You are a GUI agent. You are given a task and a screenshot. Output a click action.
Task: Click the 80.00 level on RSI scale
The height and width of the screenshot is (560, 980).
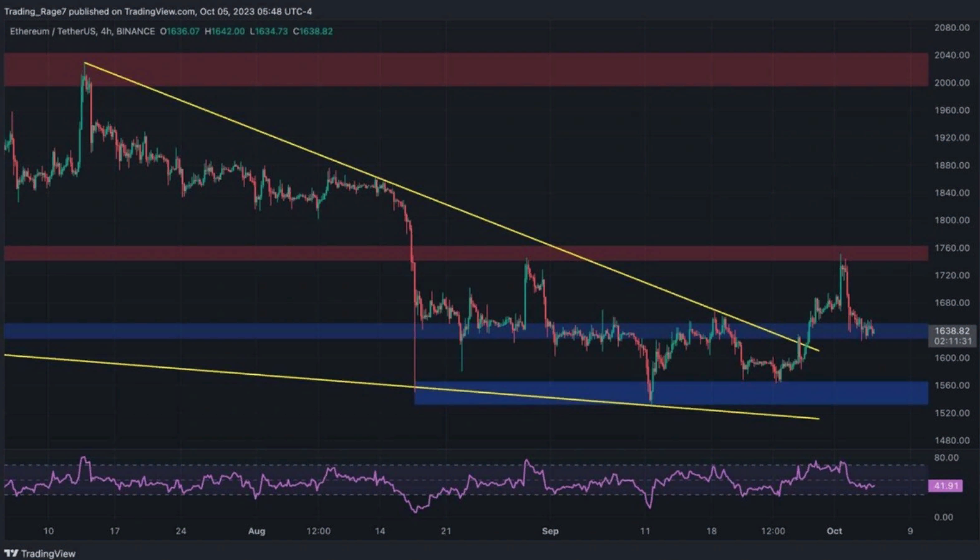tap(946, 458)
